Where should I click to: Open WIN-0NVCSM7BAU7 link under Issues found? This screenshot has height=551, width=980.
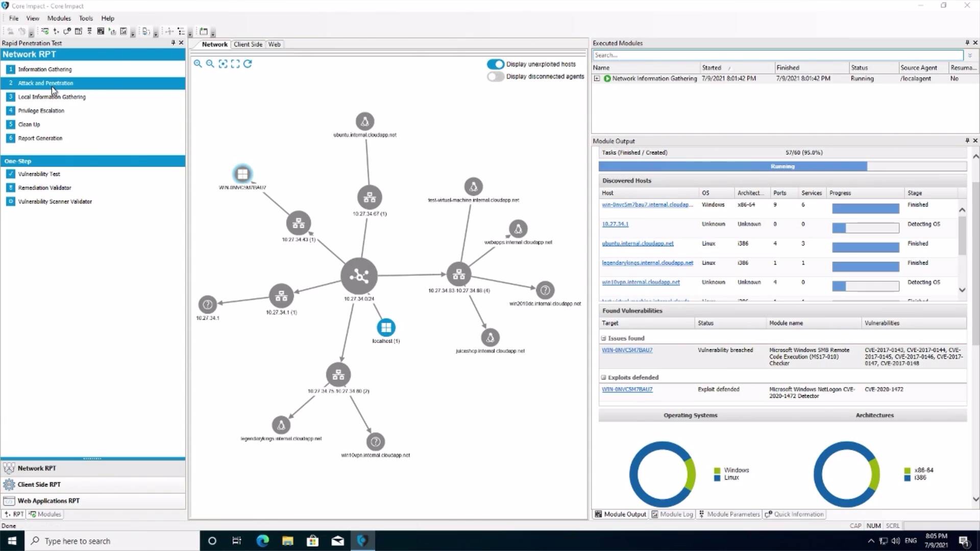coord(627,350)
